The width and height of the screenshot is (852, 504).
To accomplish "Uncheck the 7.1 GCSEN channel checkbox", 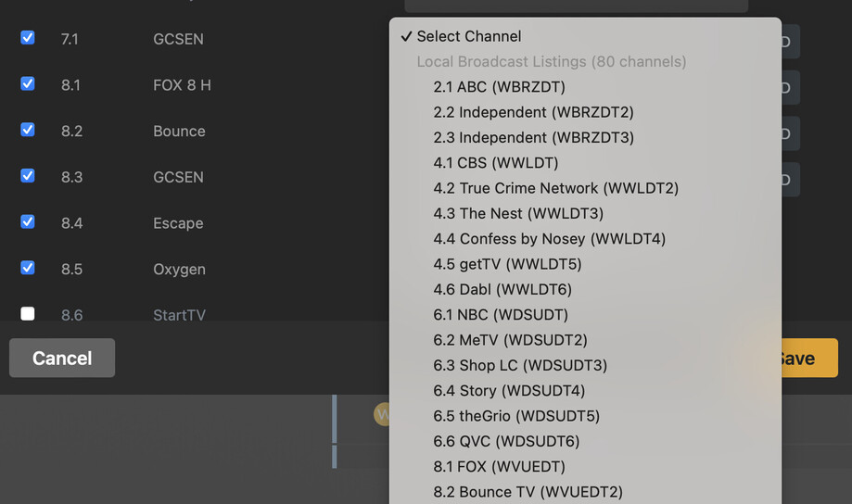I will (28, 38).
